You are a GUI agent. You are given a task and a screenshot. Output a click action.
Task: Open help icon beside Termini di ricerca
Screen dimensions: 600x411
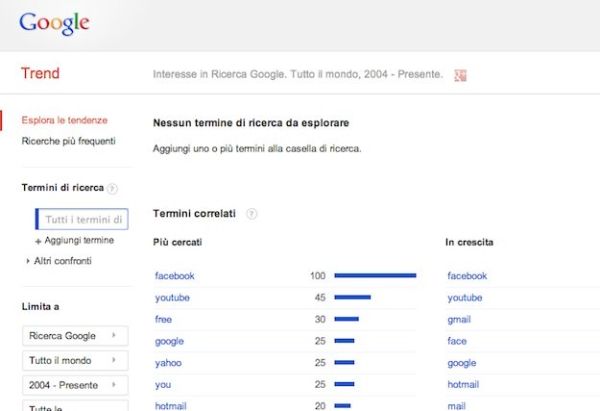pyautogui.click(x=113, y=188)
